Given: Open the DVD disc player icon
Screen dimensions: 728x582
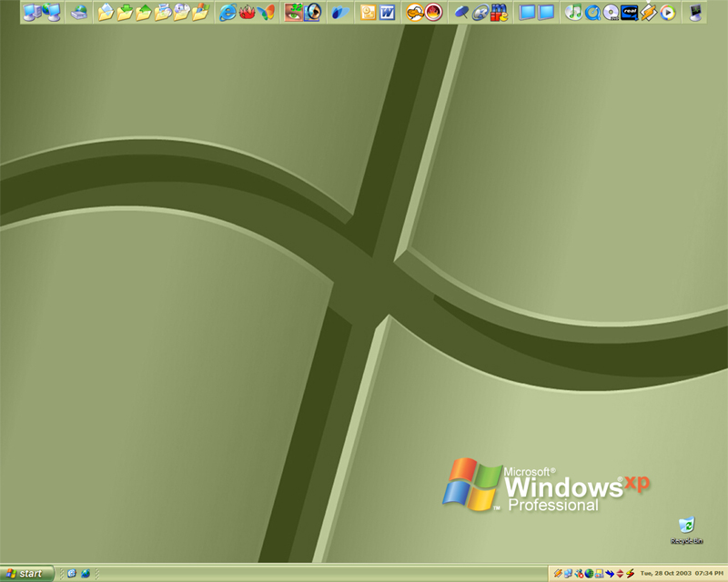Looking at the screenshot, I should 611,12.
